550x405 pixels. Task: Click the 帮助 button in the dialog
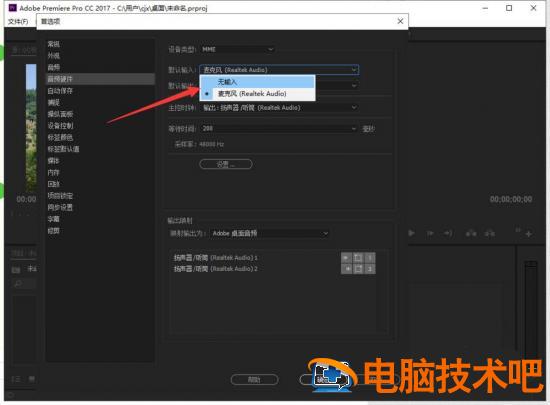(x=254, y=379)
